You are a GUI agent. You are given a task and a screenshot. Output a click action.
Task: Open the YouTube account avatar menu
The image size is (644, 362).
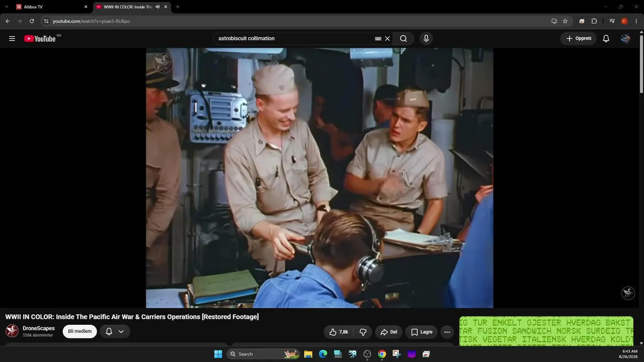click(625, 39)
